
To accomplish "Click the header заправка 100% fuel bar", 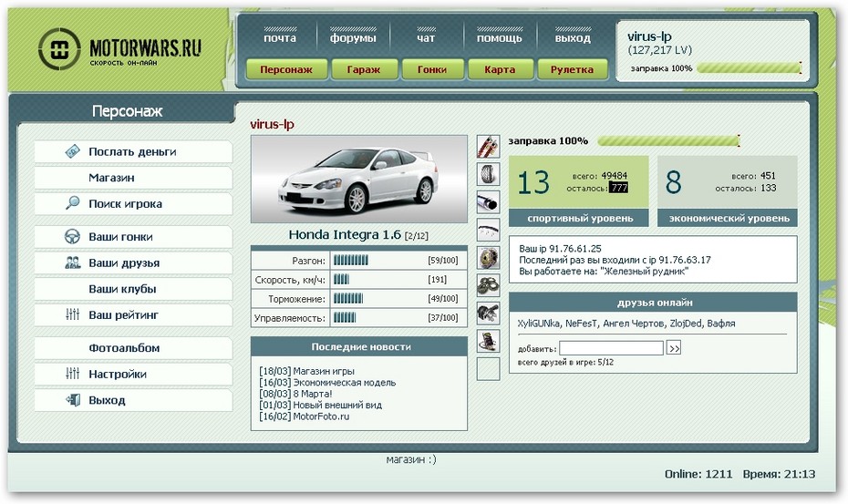I will click(749, 68).
